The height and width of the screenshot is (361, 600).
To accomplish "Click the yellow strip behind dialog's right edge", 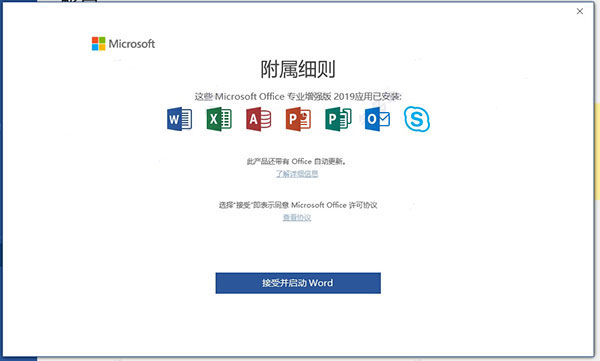I will (597, 151).
